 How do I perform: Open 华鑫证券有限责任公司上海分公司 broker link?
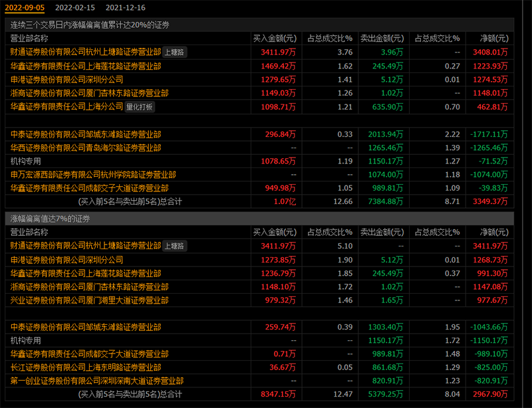click(66, 106)
